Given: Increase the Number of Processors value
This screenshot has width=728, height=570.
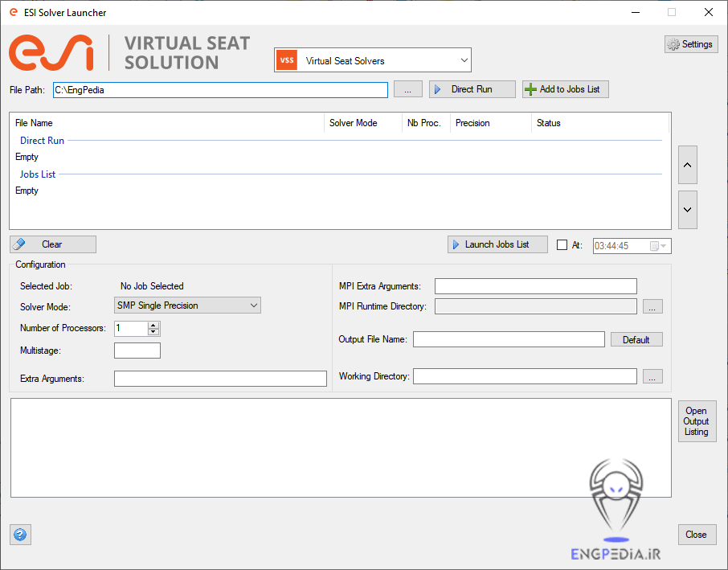Looking at the screenshot, I should click(153, 325).
